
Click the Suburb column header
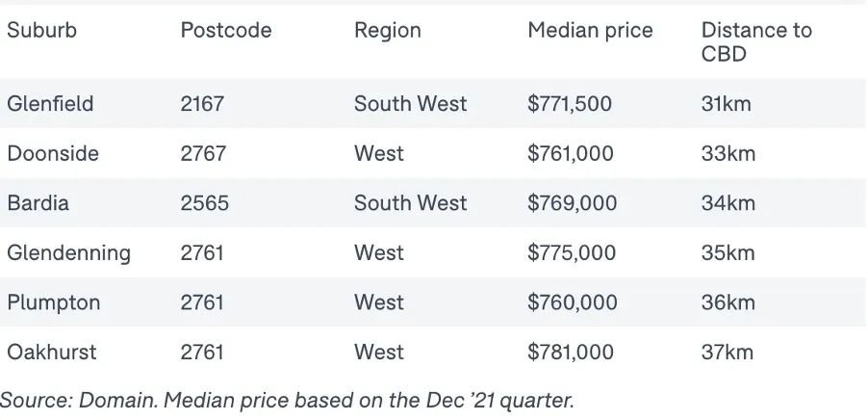pos(41,30)
